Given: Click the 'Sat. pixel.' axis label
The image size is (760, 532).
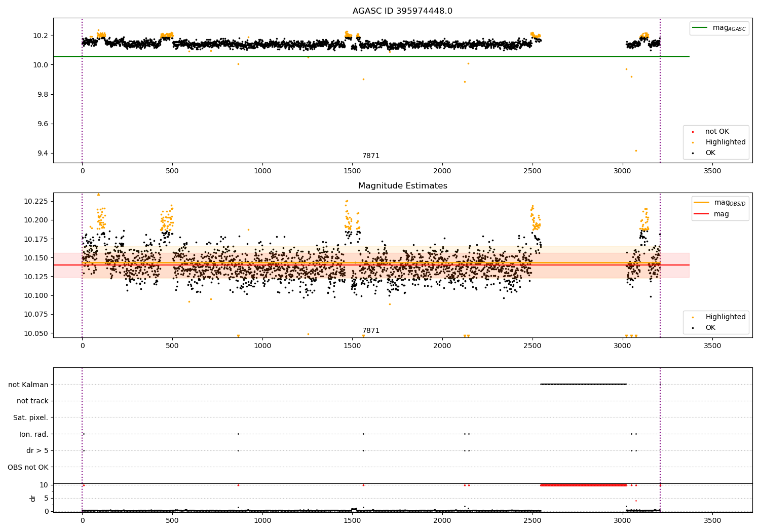Looking at the screenshot, I should [31, 417].
